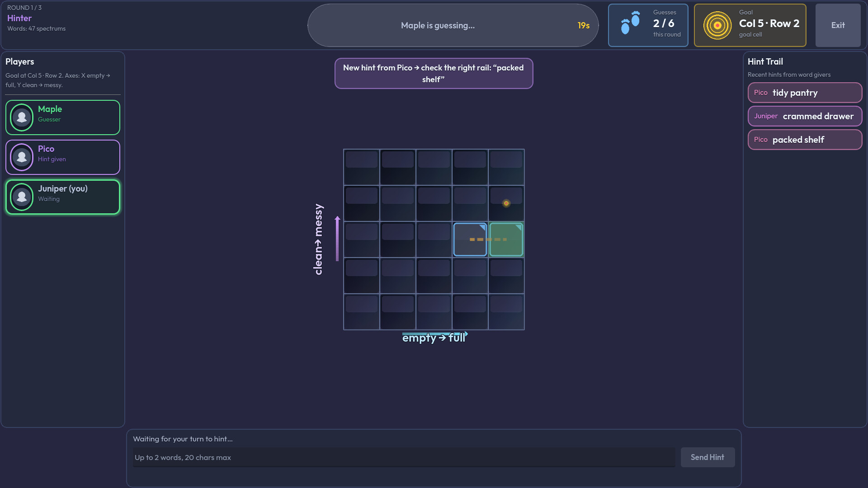Click the orange goal marker dot on grid

(506, 203)
